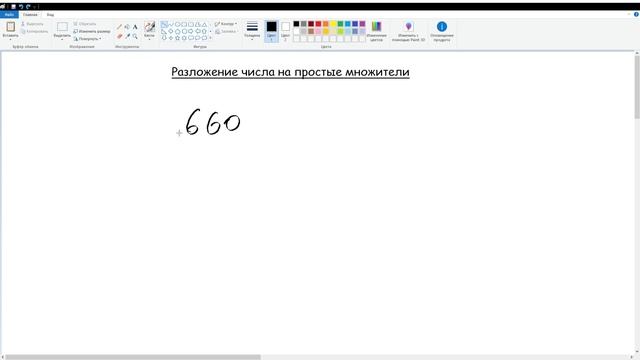640x360 pixels.
Task: Click the horizontal scrollbar thumb
Action: point(133,357)
